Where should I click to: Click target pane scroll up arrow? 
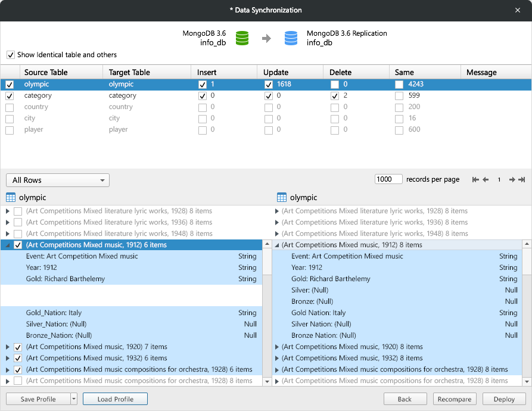(x=527, y=244)
